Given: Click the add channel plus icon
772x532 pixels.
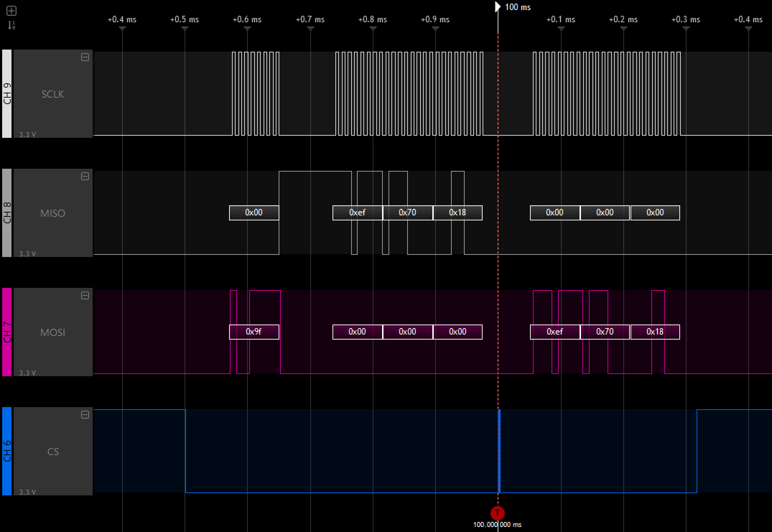Looking at the screenshot, I should (x=11, y=11).
